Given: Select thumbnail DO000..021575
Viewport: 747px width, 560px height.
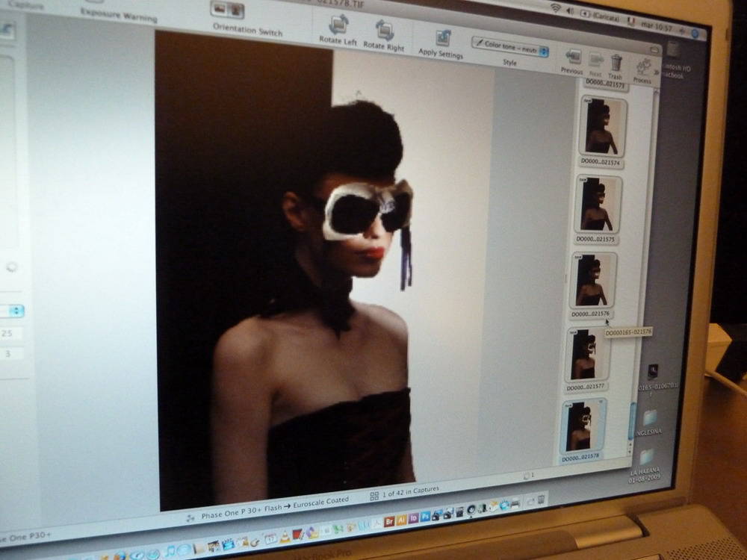Looking at the screenshot, I should coord(598,204).
